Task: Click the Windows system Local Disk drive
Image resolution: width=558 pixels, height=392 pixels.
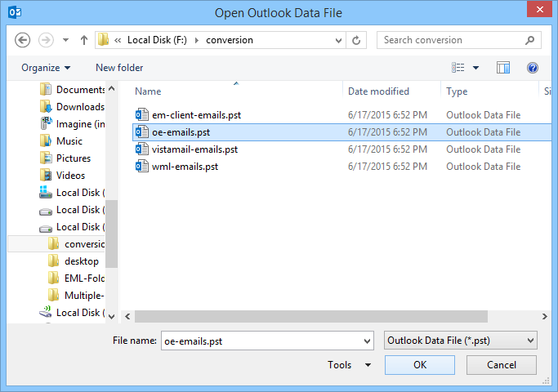Action: (72, 193)
